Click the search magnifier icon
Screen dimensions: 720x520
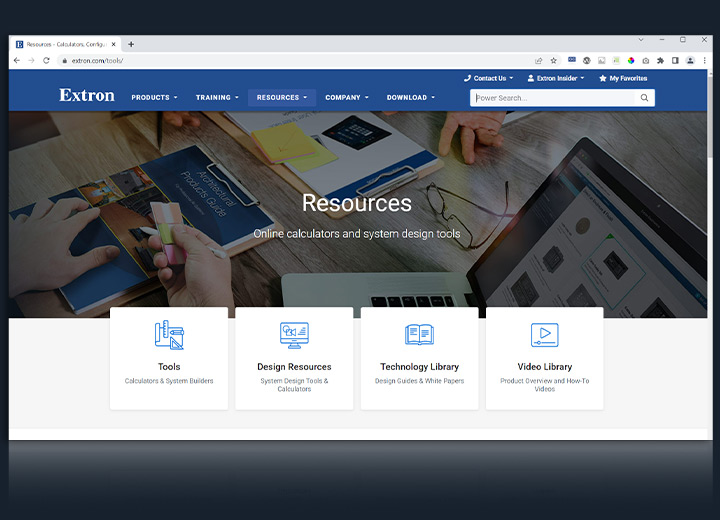645,98
